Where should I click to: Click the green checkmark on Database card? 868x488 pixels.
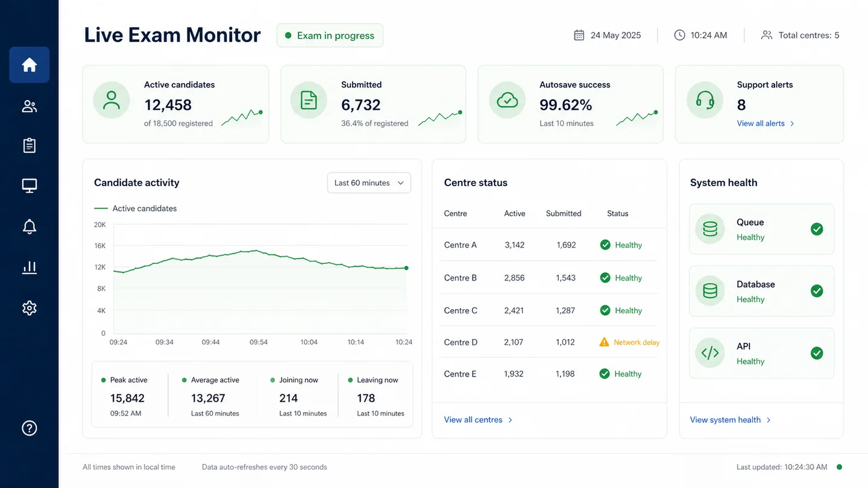pyautogui.click(x=817, y=291)
